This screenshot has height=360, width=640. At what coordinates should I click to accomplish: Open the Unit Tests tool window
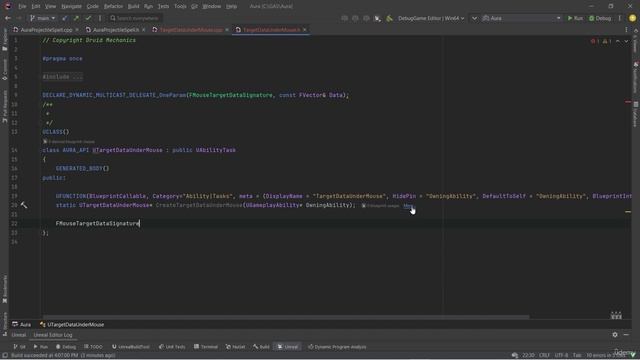click(x=172, y=347)
